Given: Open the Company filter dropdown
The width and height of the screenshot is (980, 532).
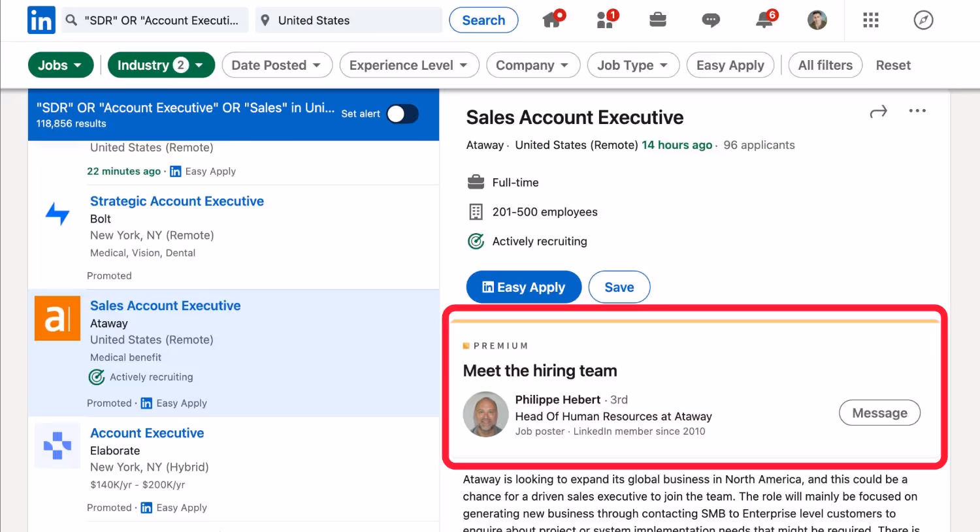Looking at the screenshot, I should (533, 65).
